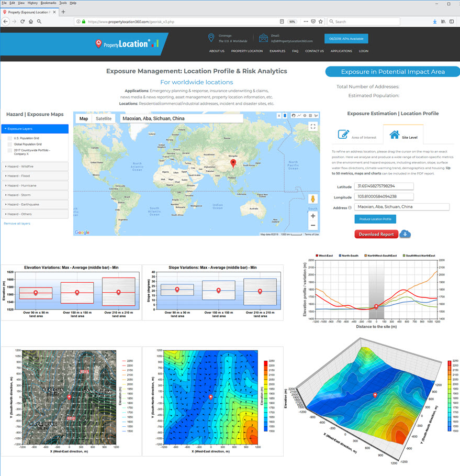The image size is (460, 476).
Task: Zoom in the map with plus button
Action: pyautogui.click(x=313, y=216)
